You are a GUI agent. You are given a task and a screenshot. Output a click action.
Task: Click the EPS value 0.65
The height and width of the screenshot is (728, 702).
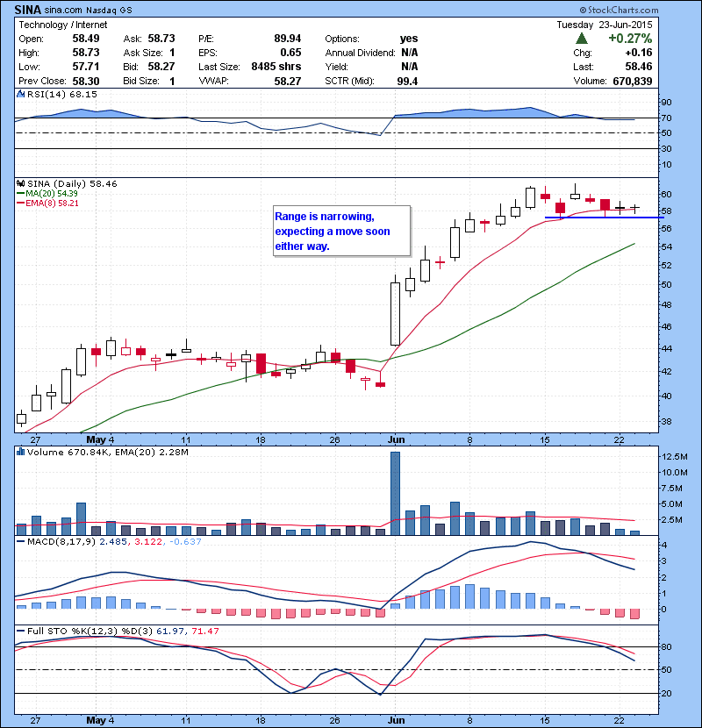tap(290, 53)
